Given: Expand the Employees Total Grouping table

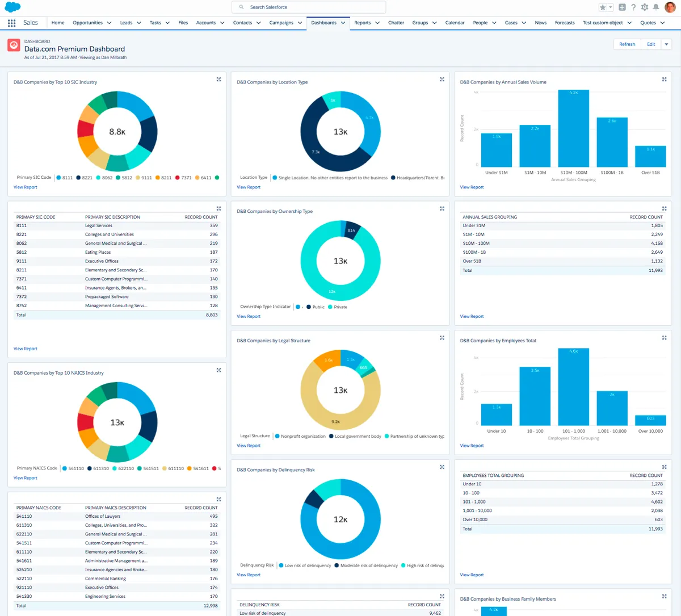Looking at the screenshot, I should (665, 467).
